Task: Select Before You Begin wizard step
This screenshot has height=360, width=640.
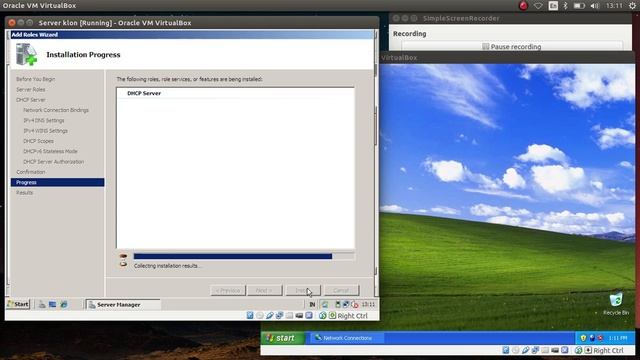Action: click(36, 79)
